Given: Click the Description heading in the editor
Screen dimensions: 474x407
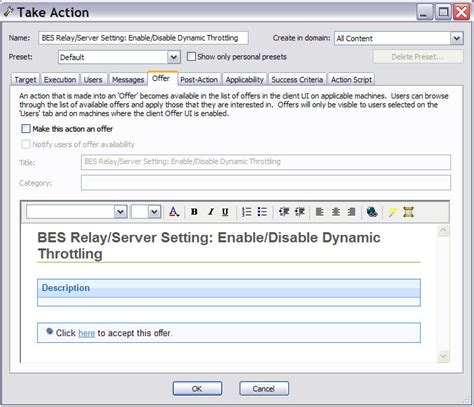Looking at the screenshot, I should coord(66,288).
